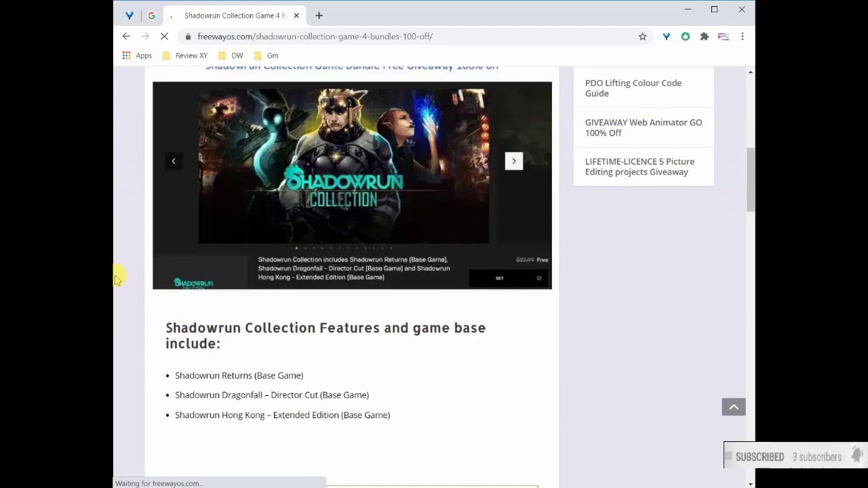Open PDO Lifting Colour Code Guide
868x488 pixels.
[633, 88]
